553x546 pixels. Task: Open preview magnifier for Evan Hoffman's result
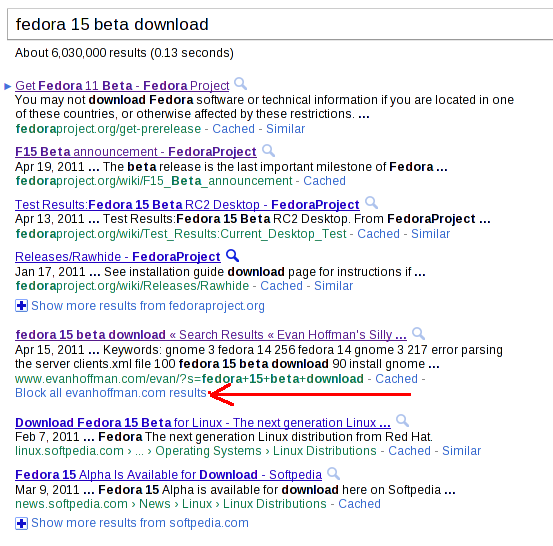[419, 333]
